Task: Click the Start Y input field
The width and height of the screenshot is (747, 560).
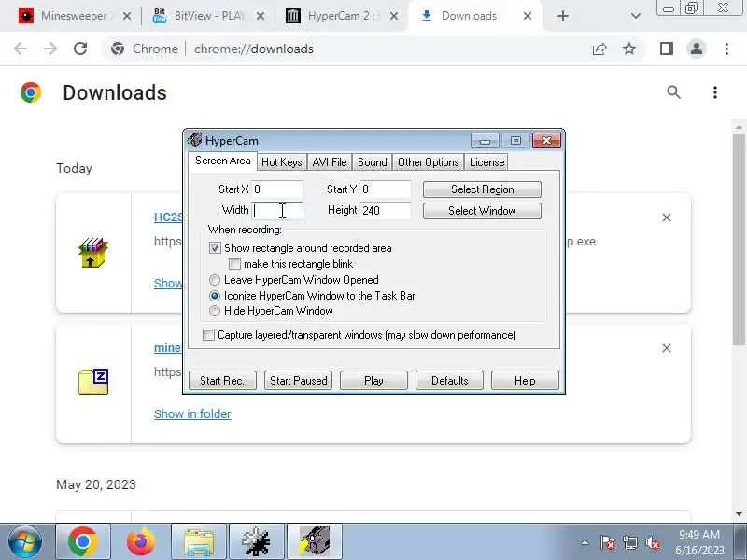Action: point(386,189)
